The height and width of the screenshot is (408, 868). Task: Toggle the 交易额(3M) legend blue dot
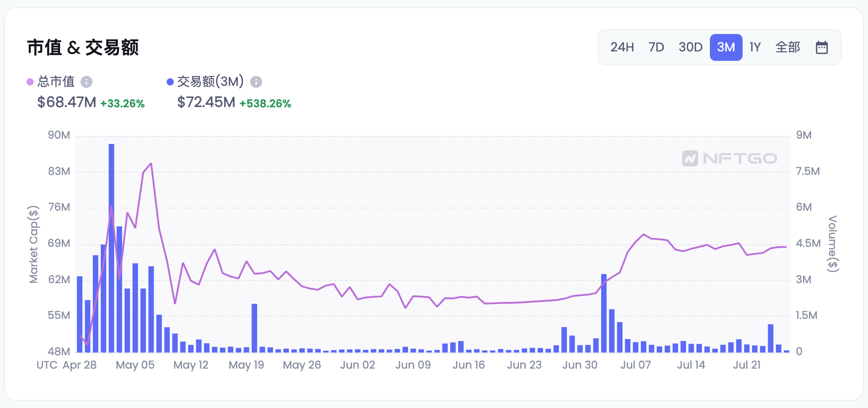tap(170, 82)
